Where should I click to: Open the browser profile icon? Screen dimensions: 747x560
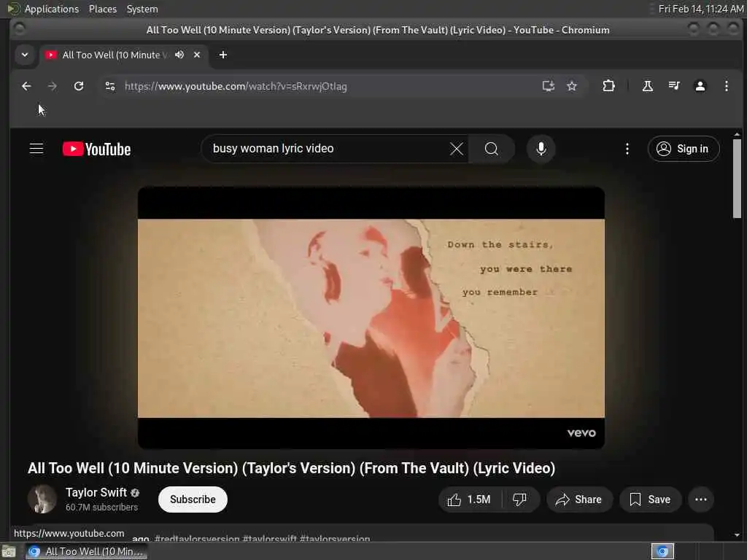click(700, 86)
